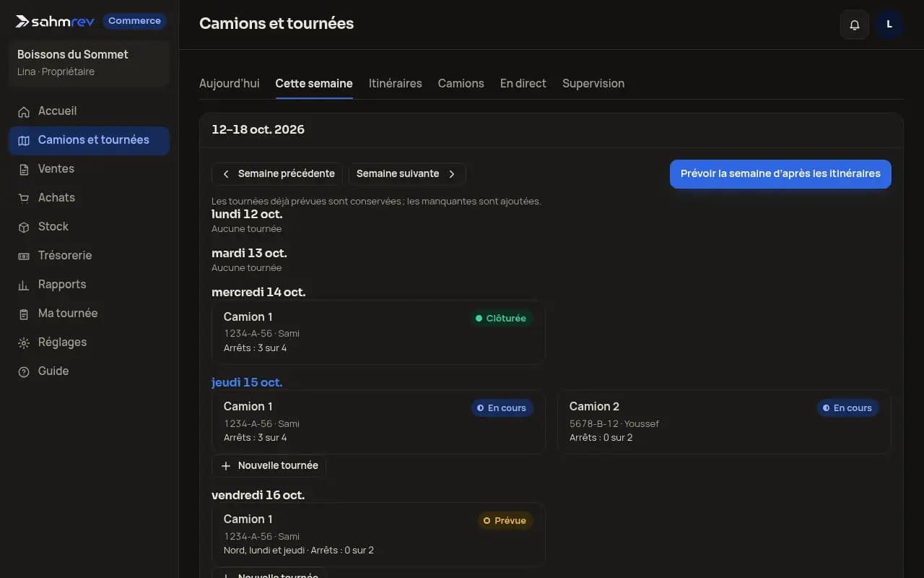
Task: Click the Arrêts : 0 sur 2 text on Camion 2
Action: [x=601, y=438]
